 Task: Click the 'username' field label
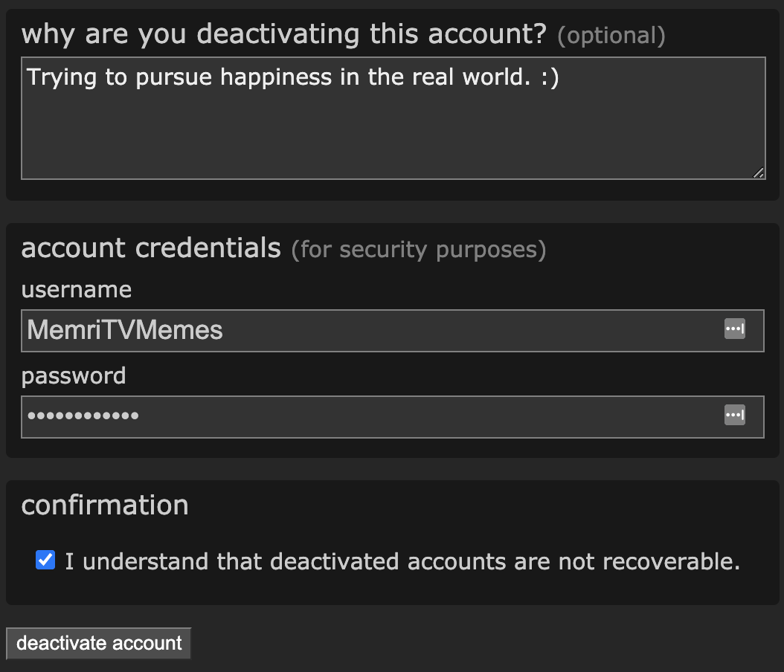pyautogui.click(x=76, y=289)
